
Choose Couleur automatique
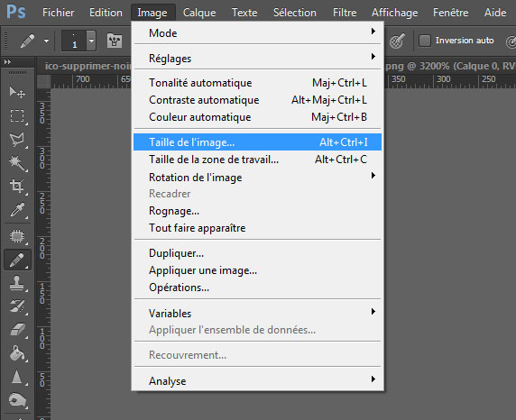(x=257, y=117)
